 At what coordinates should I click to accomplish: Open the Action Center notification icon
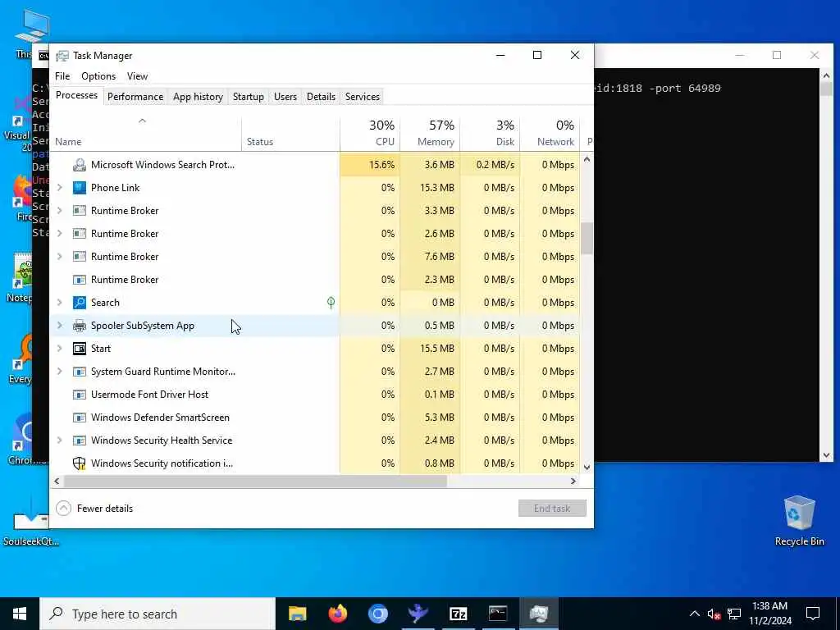pyautogui.click(x=813, y=614)
